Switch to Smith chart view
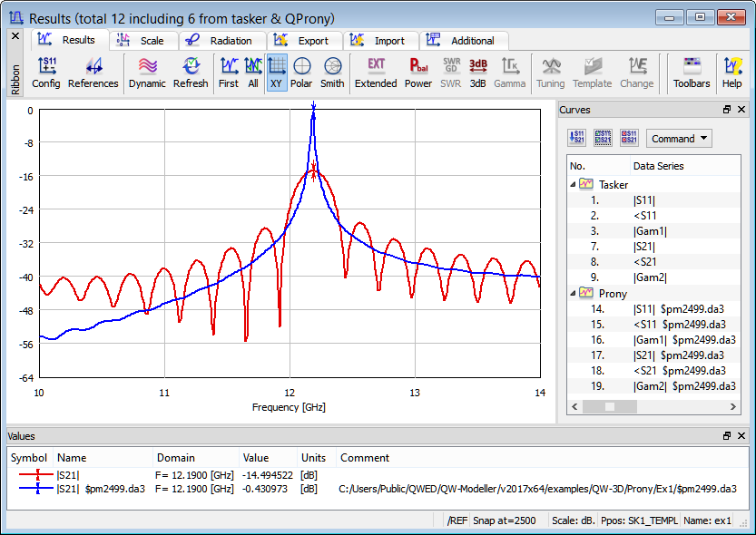Screen dimensions: 756x535 [332, 73]
